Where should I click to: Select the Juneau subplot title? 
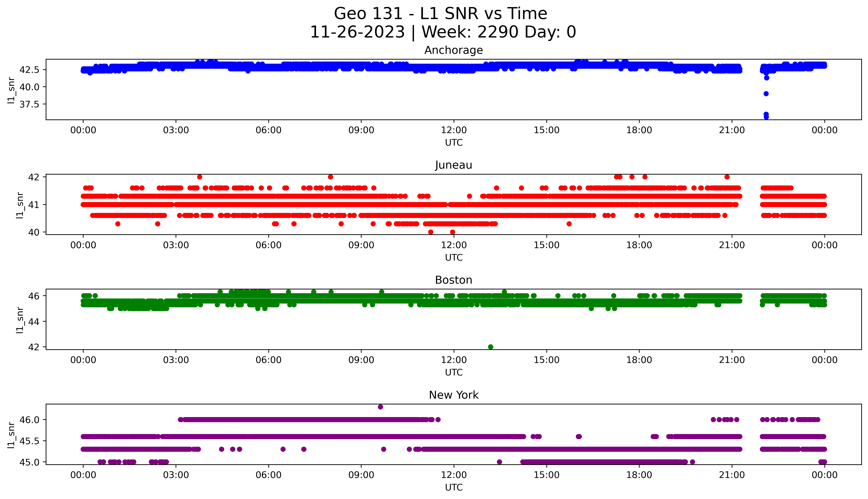pyautogui.click(x=453, y=165)
